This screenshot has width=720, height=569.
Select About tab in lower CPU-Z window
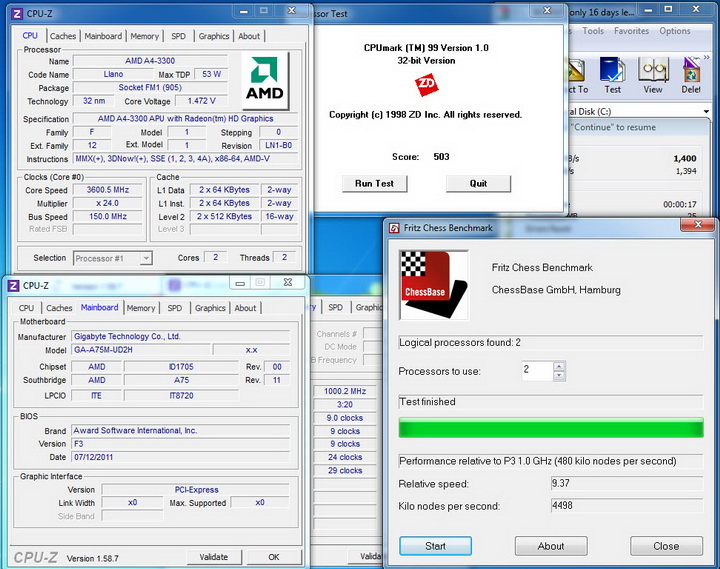tap(245, 308)
